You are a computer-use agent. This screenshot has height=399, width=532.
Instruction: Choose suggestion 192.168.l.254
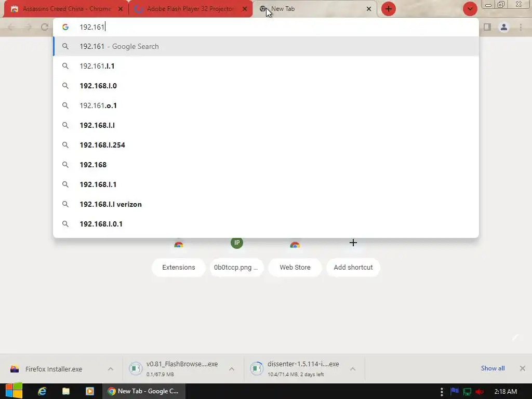tap(265, 145)
